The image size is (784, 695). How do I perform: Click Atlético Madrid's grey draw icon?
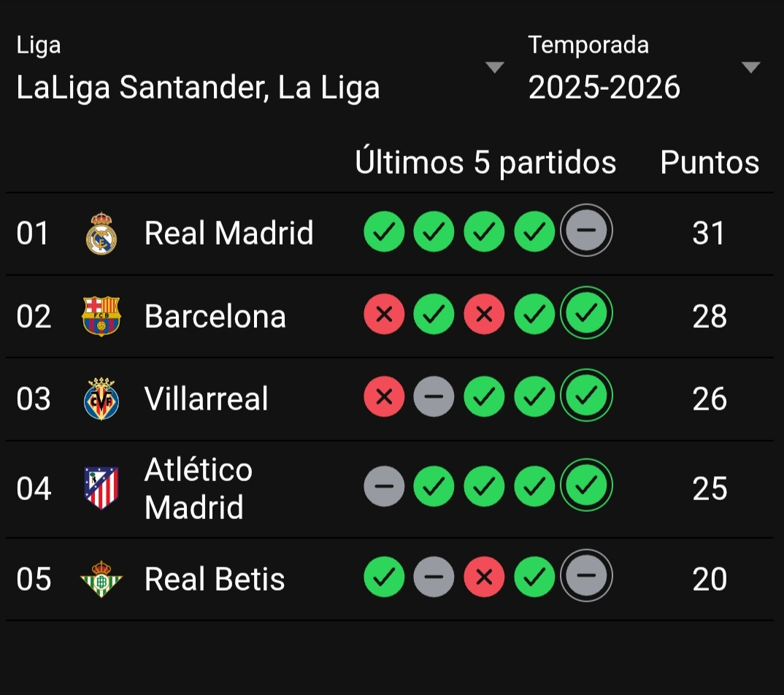click(384, 486)
